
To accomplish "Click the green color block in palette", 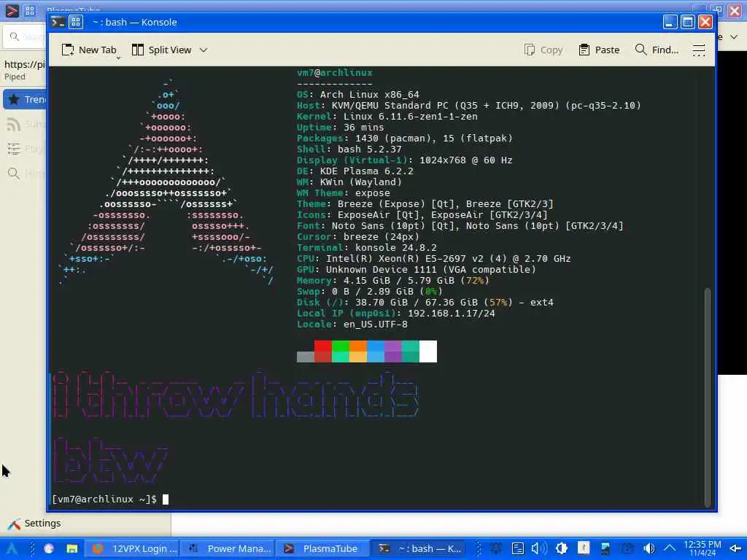I will click(x=340, y=351).
